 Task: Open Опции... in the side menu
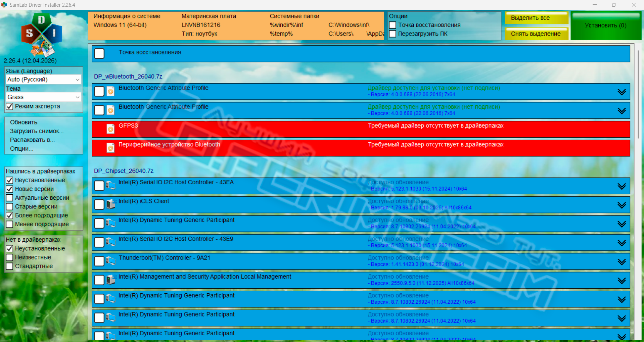[x=21, y=148]
